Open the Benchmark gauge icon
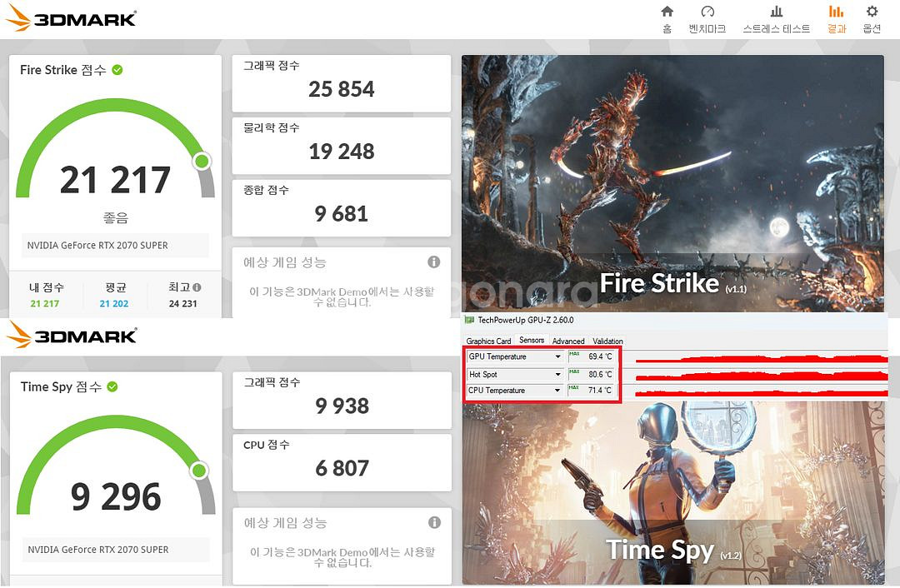 [x=707, y=12]
